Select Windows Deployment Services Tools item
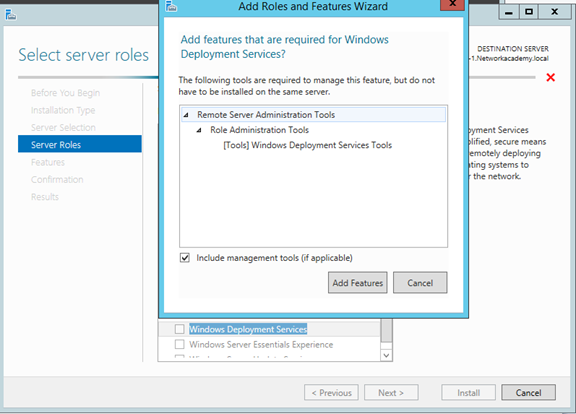 pyautogui.click(x=307, y=145)
